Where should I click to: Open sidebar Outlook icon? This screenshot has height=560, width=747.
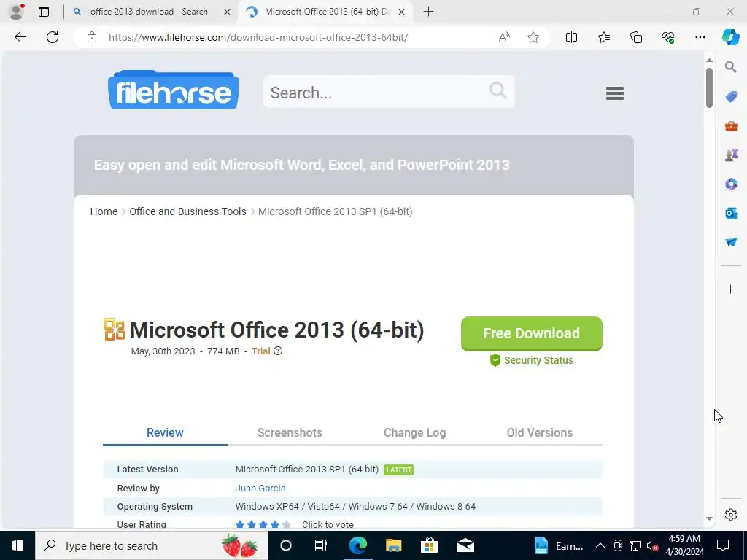[x=731, y=213]
